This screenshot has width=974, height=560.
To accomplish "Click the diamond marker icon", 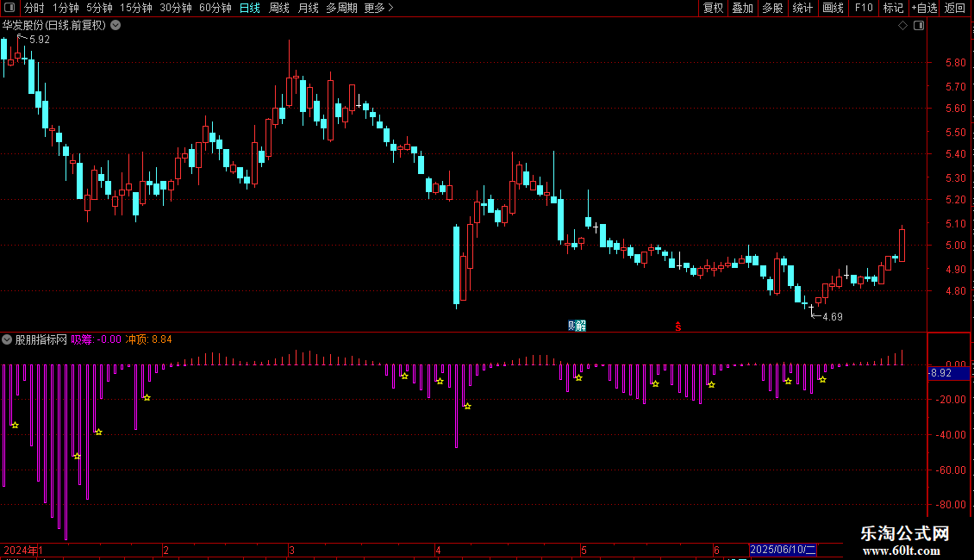I will pyautogui.click(x=902, y=26).
